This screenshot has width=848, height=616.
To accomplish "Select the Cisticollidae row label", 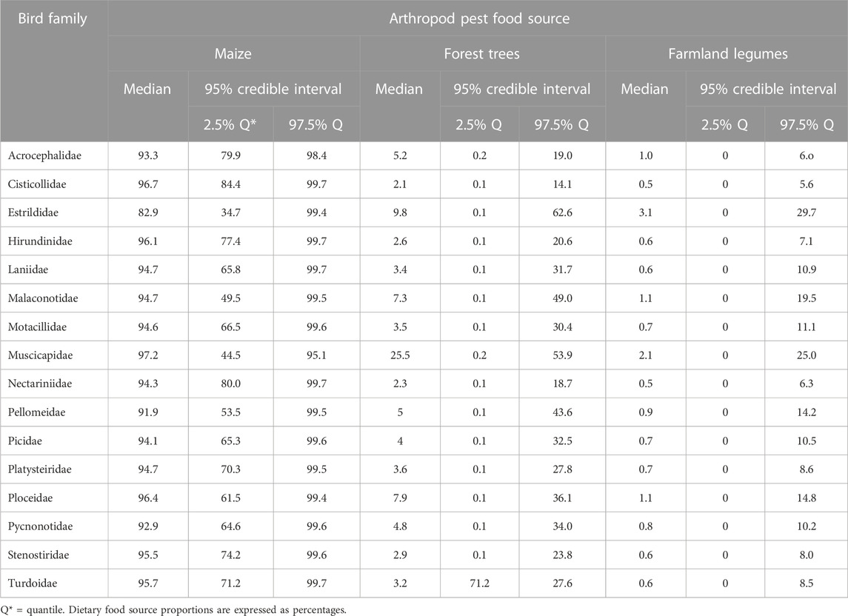I will 37,184.
